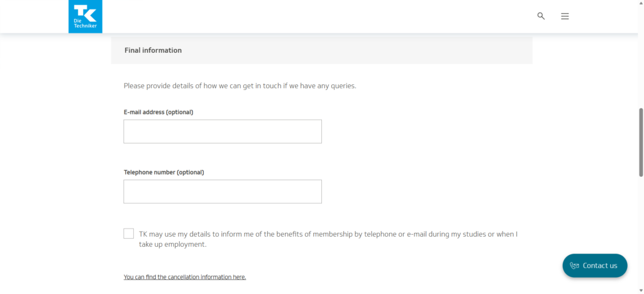The width and height of the screenshot is (644, 294).
Task: Click inside the E-mail address input box
Action: 222,132
